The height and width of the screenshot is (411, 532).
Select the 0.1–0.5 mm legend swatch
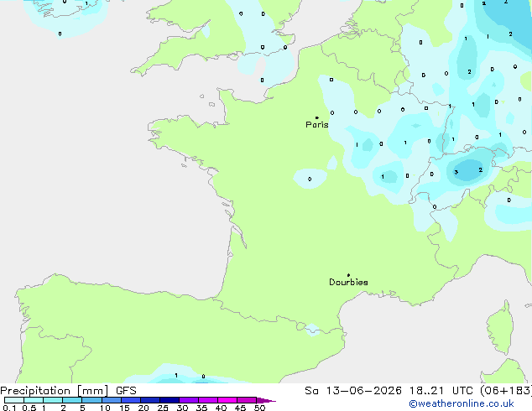14,400
